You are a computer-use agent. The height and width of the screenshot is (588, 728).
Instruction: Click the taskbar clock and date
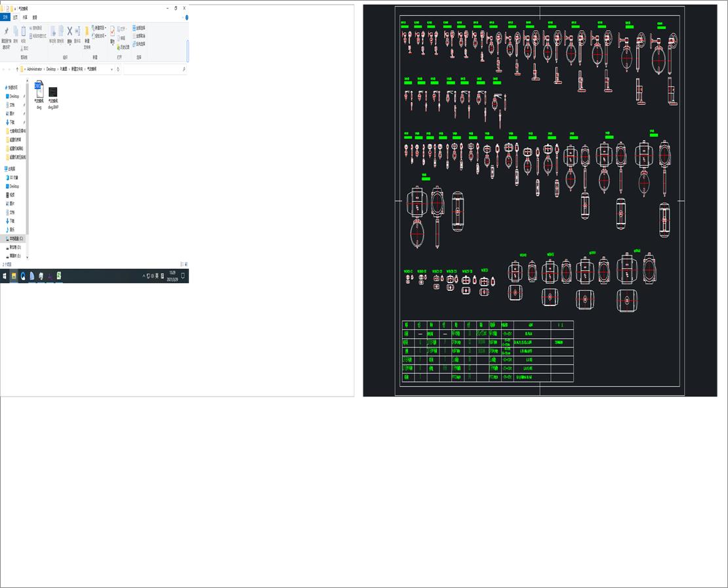[x=172, y=276]
